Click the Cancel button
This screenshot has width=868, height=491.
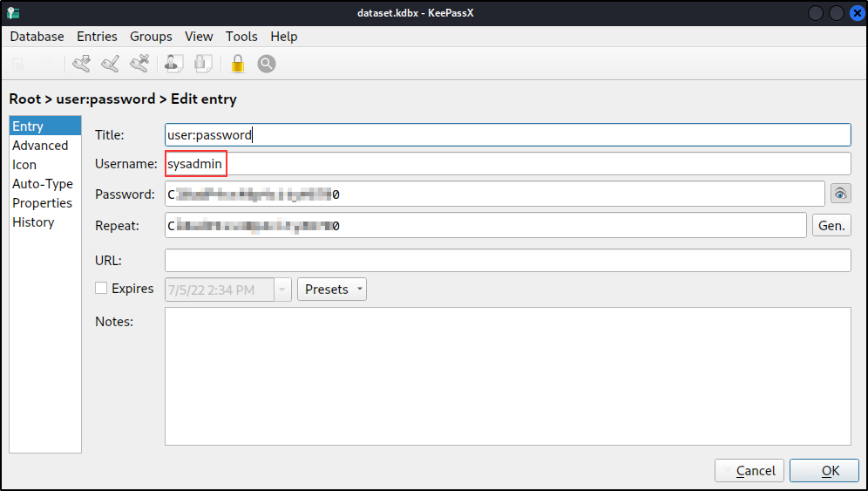point(749,470)
